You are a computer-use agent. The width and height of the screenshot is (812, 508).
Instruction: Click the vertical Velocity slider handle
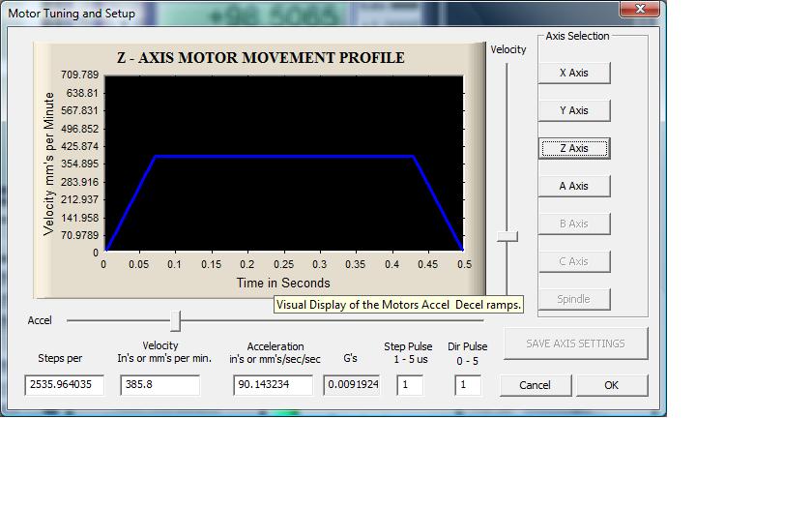click(x=507, y=236)
